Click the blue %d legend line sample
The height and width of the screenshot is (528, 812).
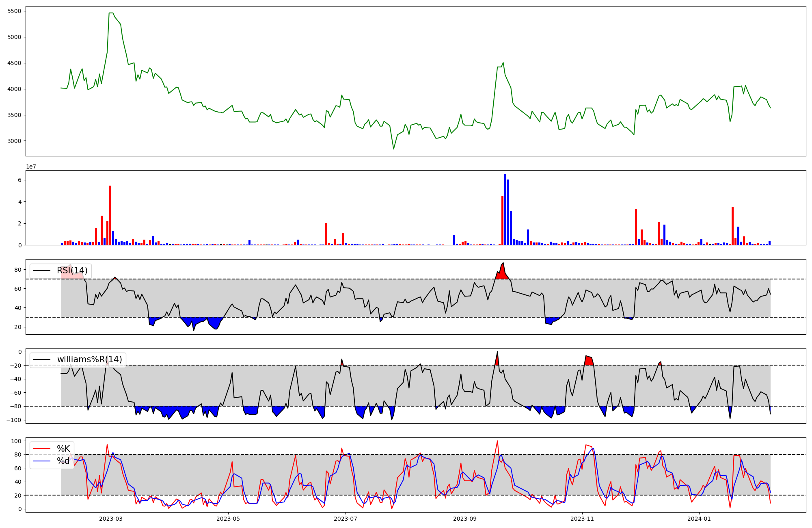pyautogui.click(x=41, y=461)
